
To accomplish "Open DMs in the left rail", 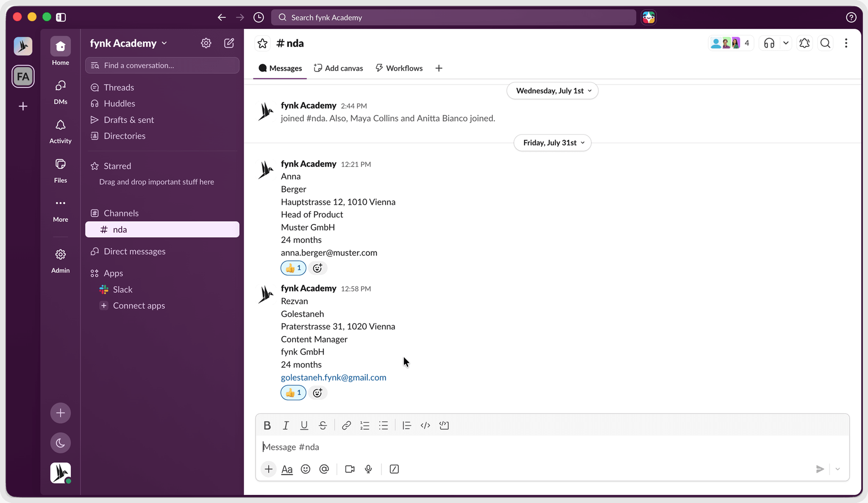I will 61,92.
